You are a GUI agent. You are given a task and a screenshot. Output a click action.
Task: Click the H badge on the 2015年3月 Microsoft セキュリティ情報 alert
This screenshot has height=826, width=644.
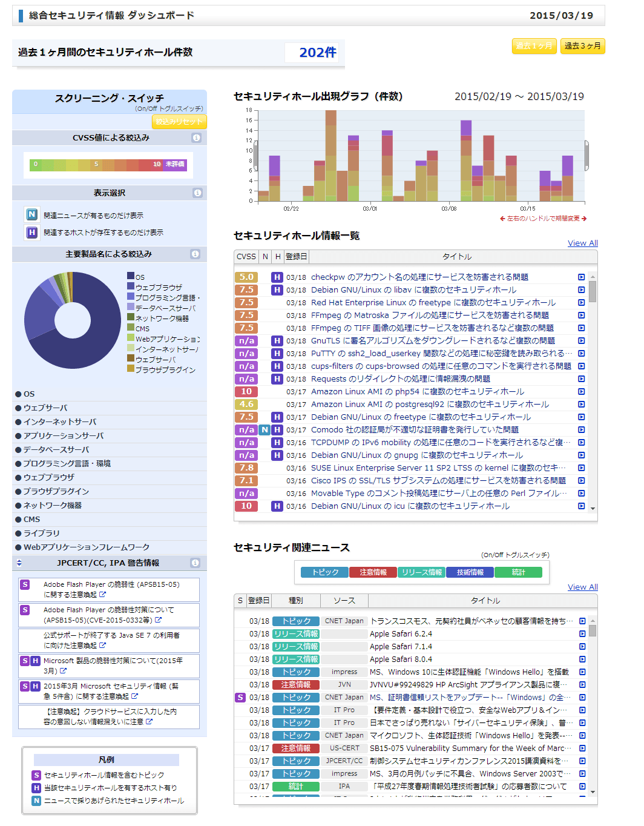pyautogui.click(x=35, y=687)
